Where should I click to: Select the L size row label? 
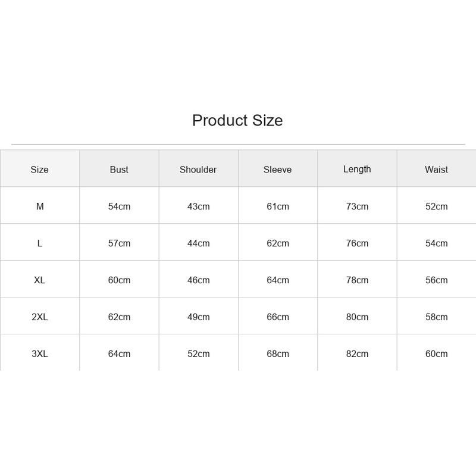40,243
